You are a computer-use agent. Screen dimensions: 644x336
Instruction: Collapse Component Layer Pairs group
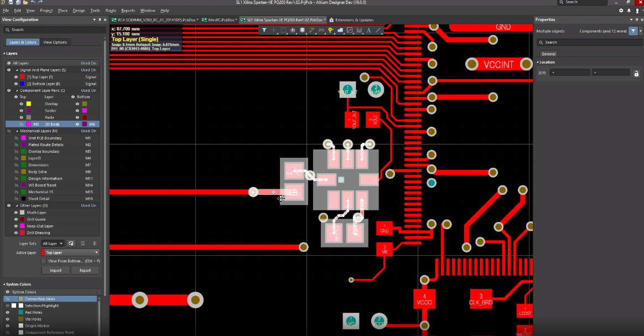point(17,90)
